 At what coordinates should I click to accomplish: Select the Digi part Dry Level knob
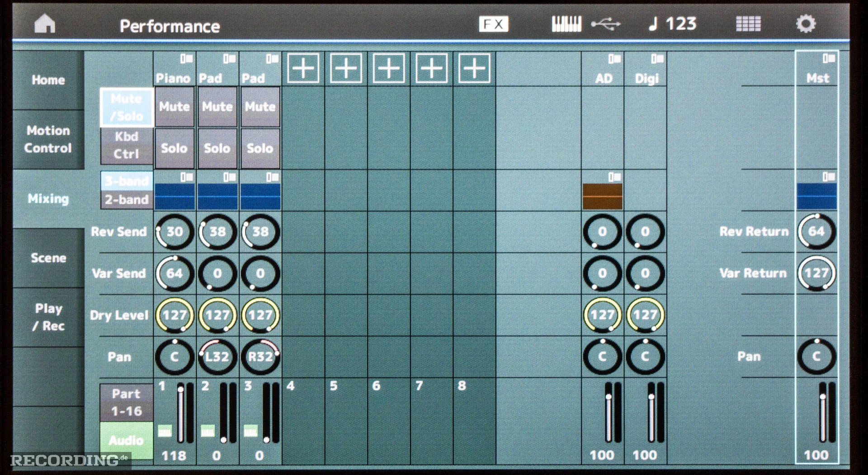tap(645, 315)
